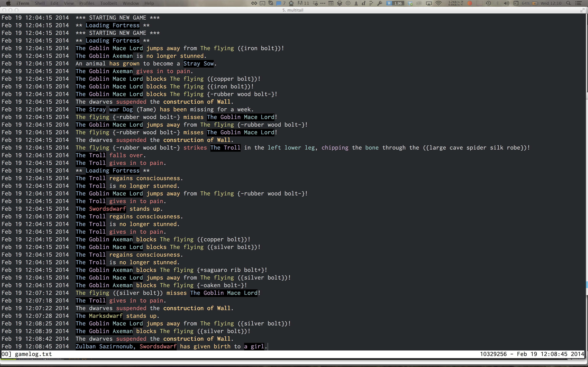Open the Apple menu

click(8, 3)
